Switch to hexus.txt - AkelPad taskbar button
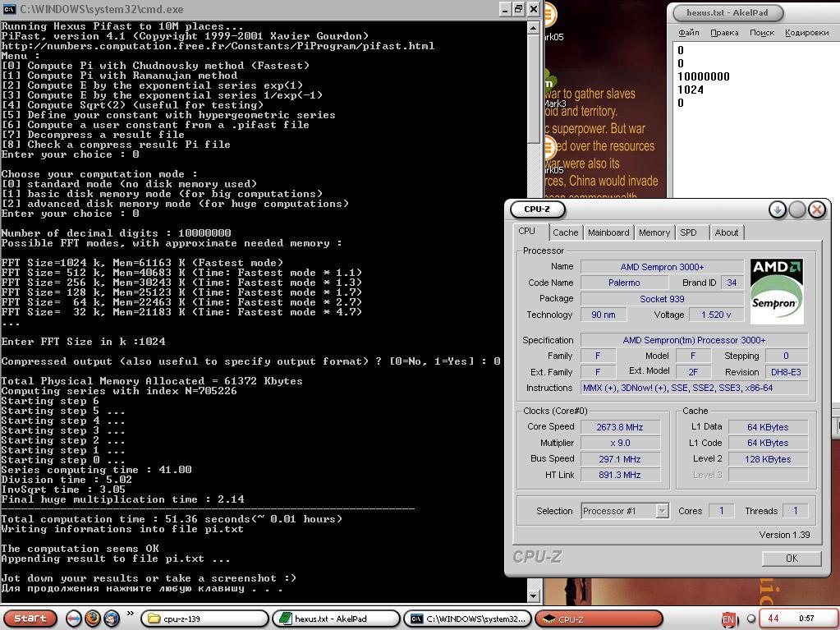 pos(336,619)
